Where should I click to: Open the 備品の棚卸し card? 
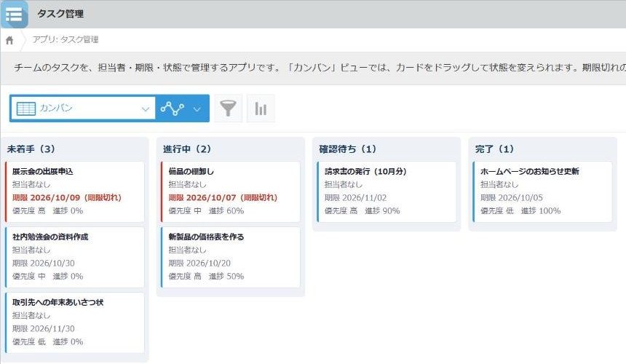(230, 191)
